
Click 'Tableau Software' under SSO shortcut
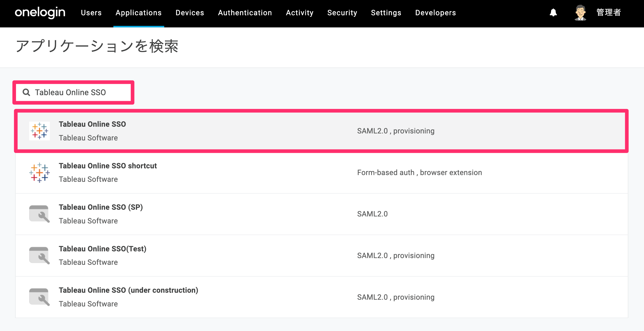click(x=88, y=179)
